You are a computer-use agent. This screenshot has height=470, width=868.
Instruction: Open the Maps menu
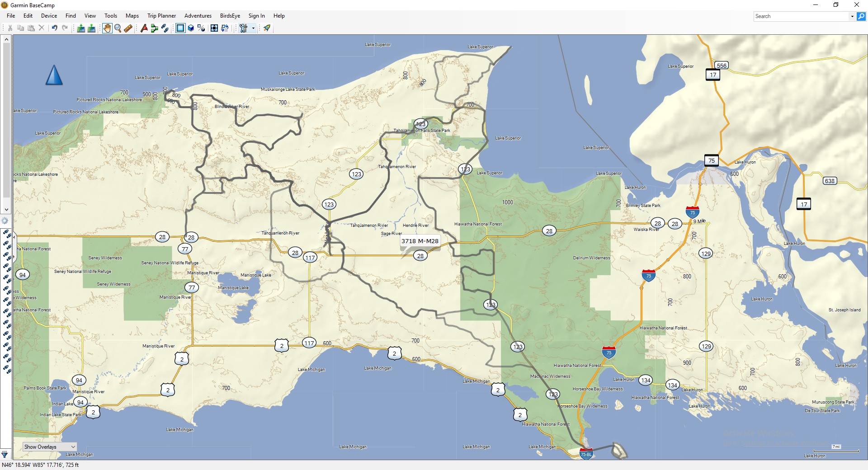point(132,16)
